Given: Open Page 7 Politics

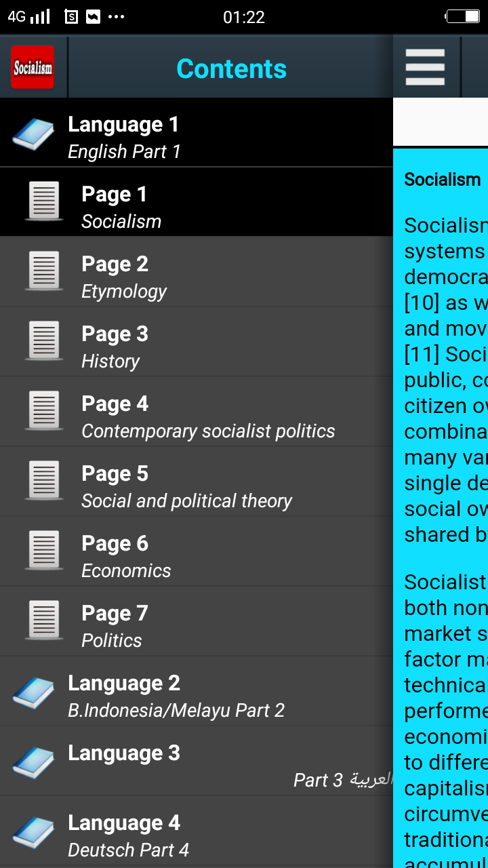Looking at the screenshot, I should [x=197, y=621].
